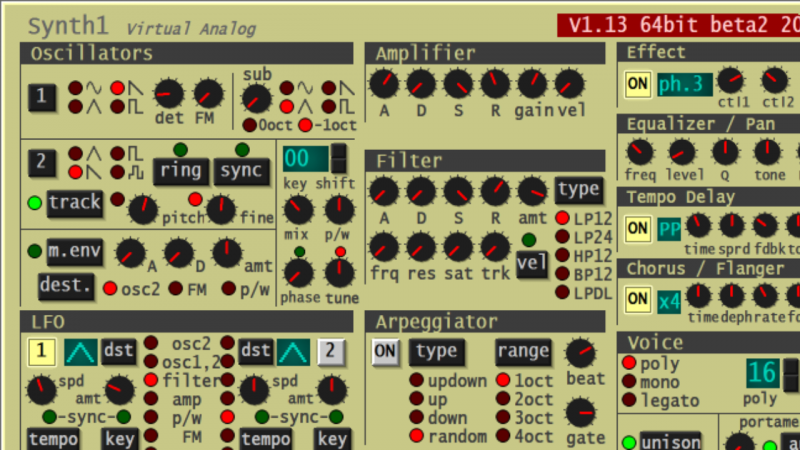Click the oscillator 2 fine knob
The height and width of the screenshot is (450, 800).
[221, 210]
